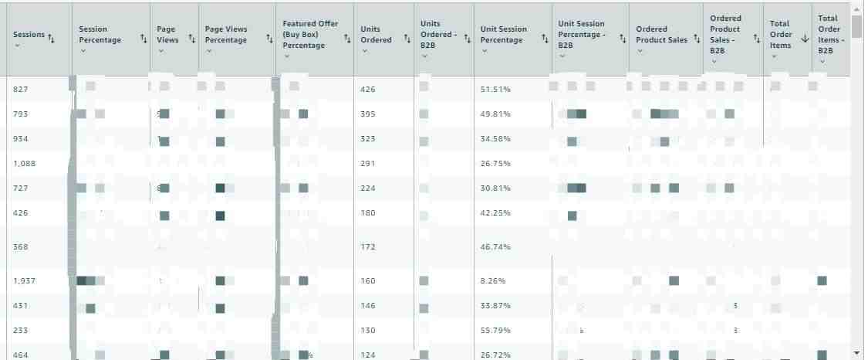Click the Ordered Product Sales - B2B header
The image size is (868, 360).
coord(727,34)
